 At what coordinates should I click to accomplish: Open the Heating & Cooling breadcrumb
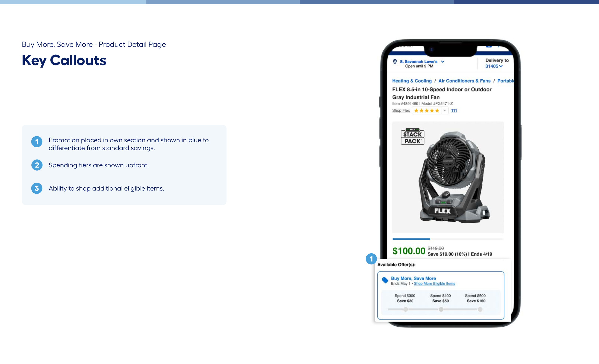click(x=412, y=81)
